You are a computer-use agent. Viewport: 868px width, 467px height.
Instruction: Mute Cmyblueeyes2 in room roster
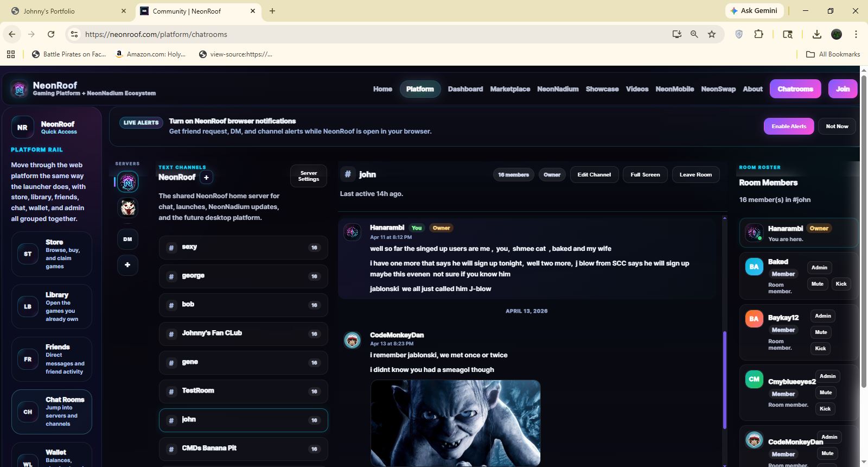[x=826, y=393]
